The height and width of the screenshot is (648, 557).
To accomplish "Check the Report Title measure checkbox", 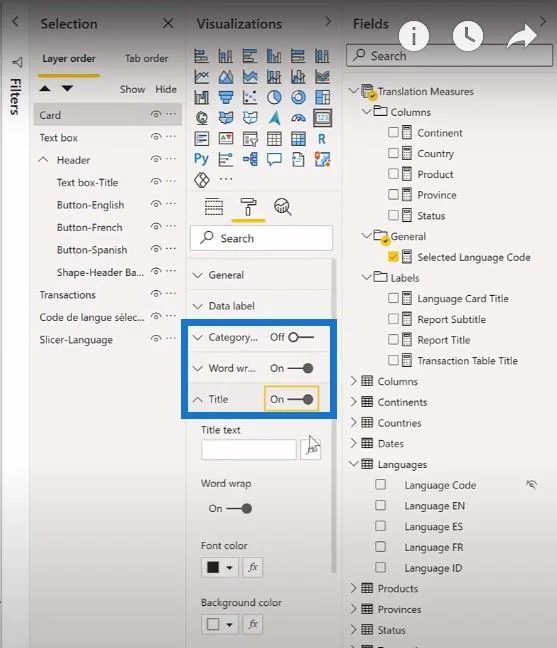I will (393, 340).
